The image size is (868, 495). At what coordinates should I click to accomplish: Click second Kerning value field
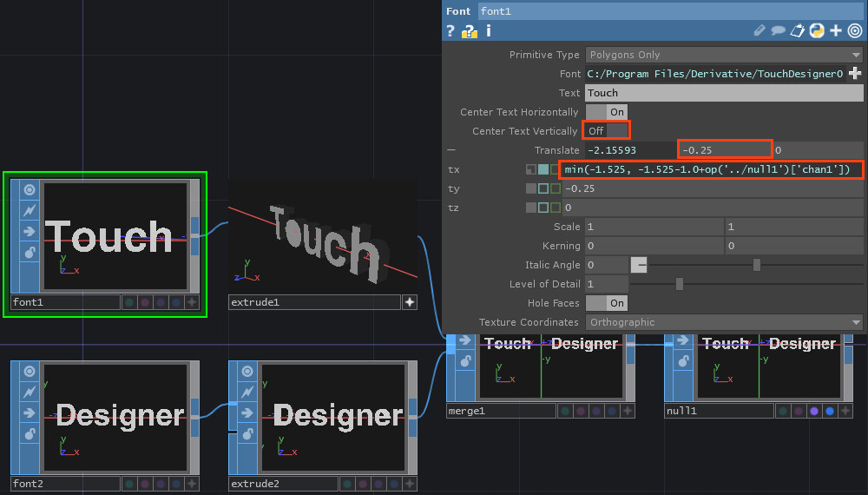[794, 246]
